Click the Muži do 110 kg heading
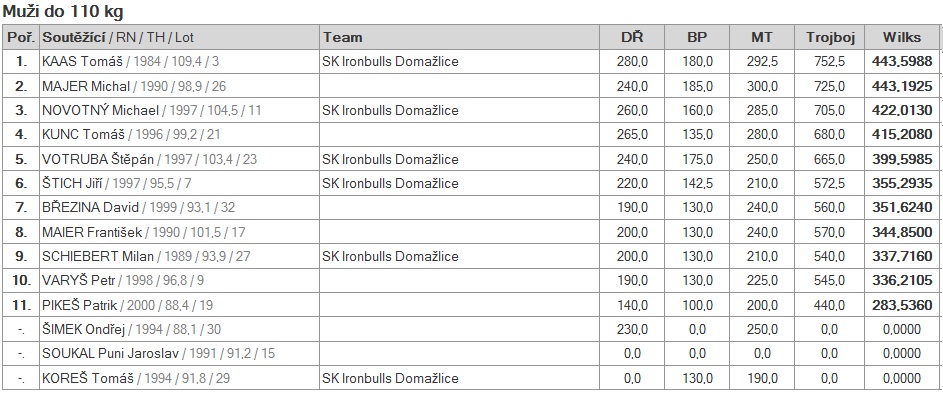 (64, 11)
